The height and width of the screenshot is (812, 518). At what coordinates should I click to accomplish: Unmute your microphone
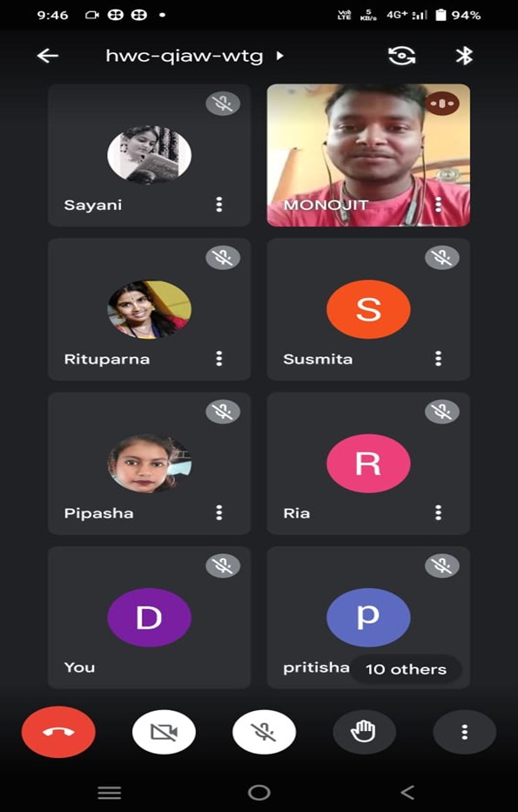pos(264,732)
